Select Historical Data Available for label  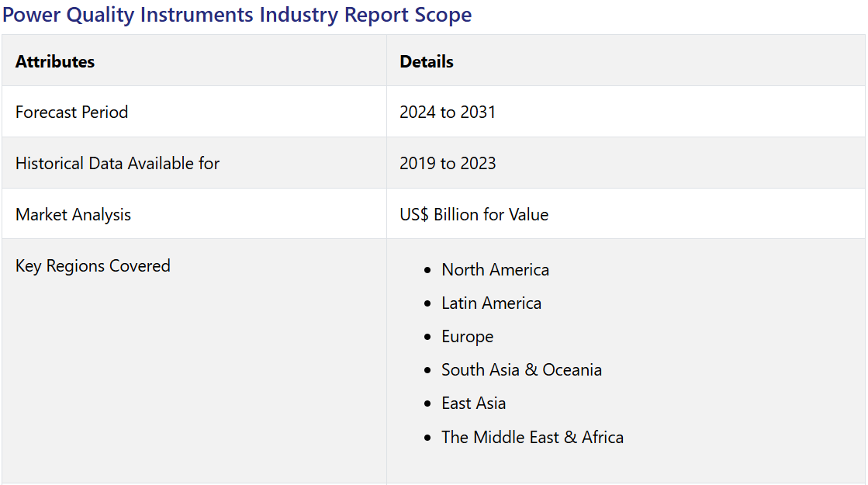[117, 163]
